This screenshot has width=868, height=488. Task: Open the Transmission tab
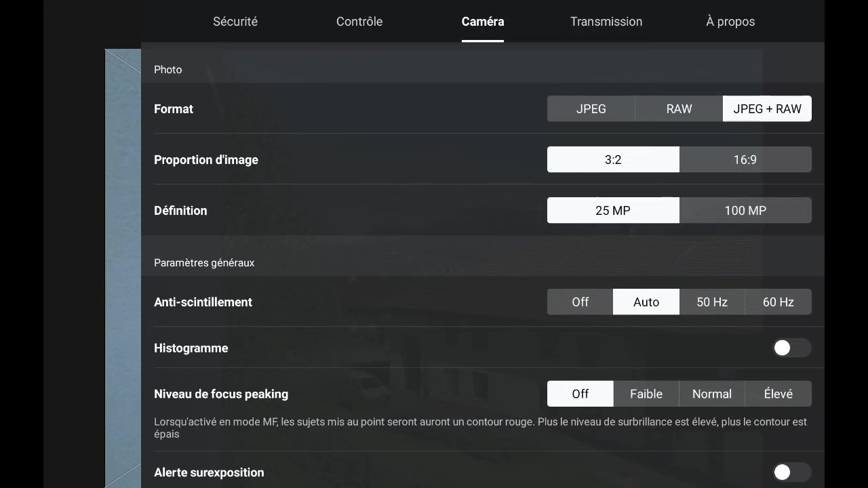pyautogui.click(x=606, y=22)
